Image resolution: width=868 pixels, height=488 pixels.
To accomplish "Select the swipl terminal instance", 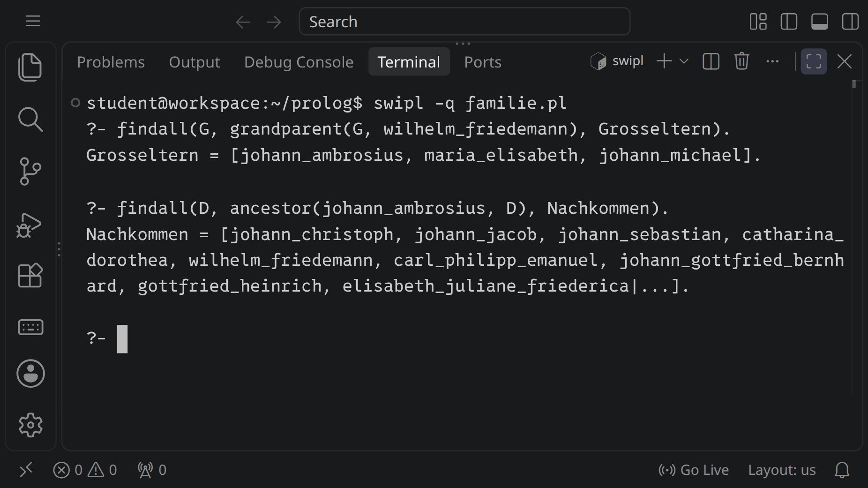I will [617, 61].
